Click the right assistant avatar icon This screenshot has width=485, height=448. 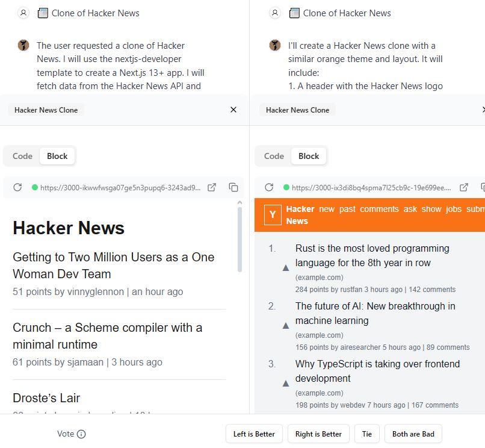click(275, 45)
